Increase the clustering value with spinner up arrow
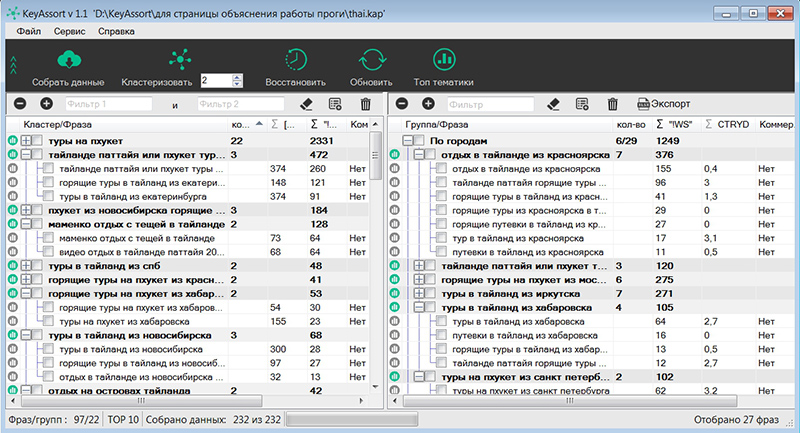 tap(237, 77)
